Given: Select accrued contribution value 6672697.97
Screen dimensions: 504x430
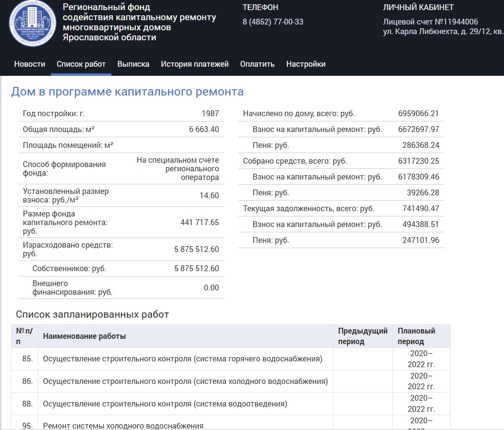Looking at the screenshot, I should (x=418, y=130).
